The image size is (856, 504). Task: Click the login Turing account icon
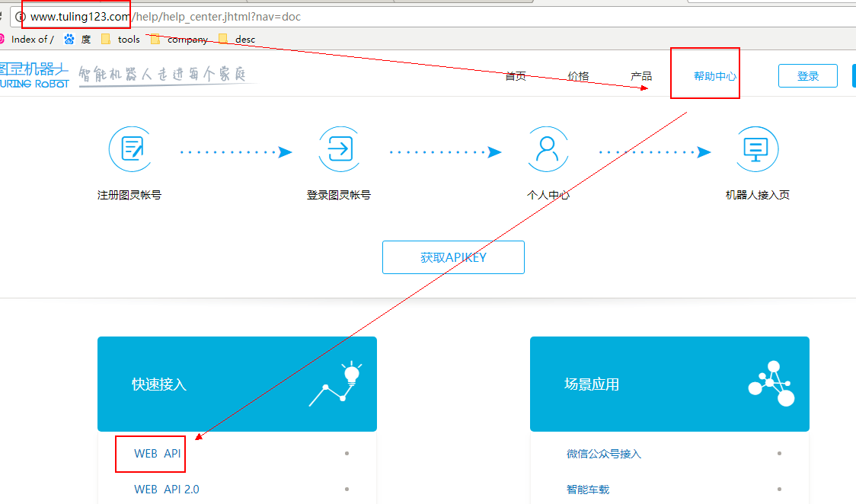point(340,149)
